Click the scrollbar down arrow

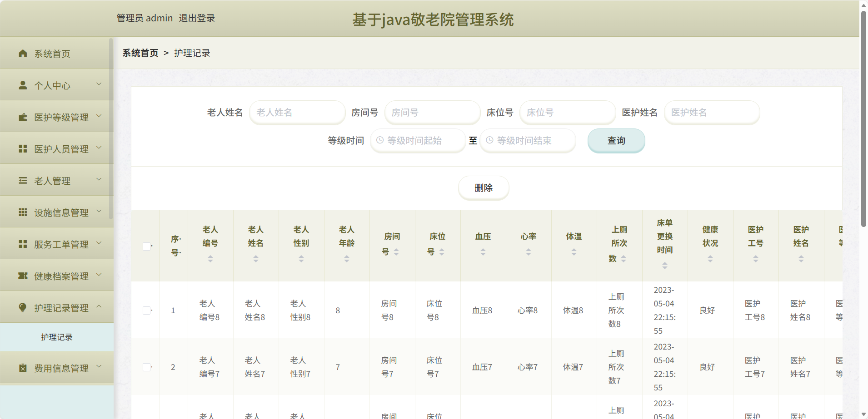(863, 414)
